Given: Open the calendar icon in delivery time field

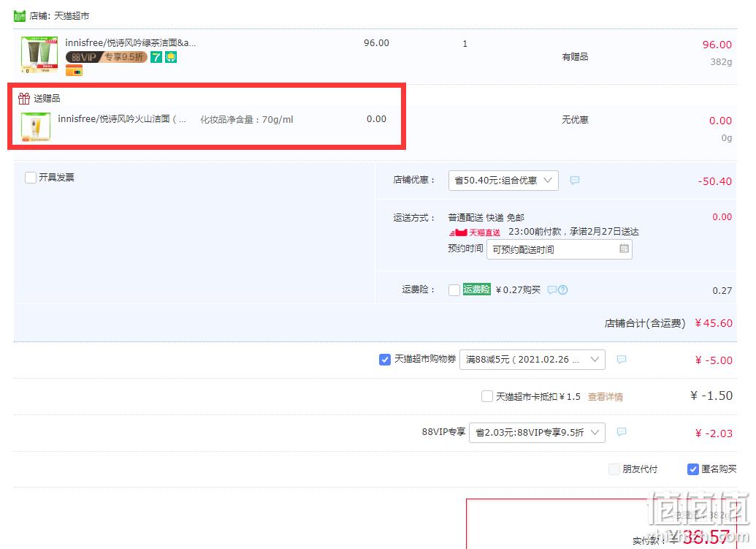Looking at the screenshot, I should (x=624, y=249).
